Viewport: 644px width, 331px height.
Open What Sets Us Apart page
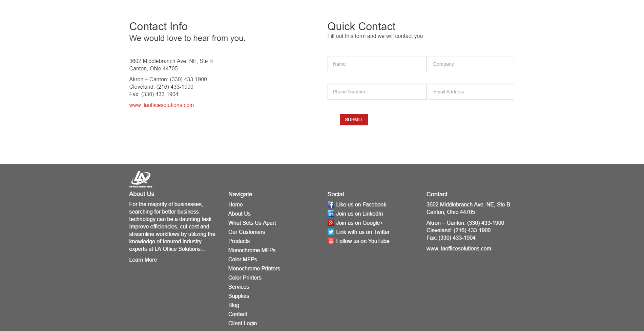pyautogui.click(x=252, y=223)
